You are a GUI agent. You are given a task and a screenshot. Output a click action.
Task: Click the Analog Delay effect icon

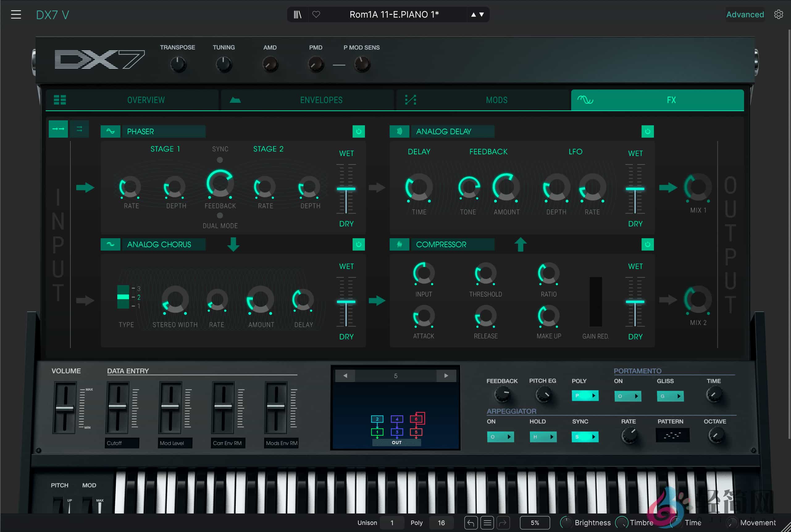399,131
